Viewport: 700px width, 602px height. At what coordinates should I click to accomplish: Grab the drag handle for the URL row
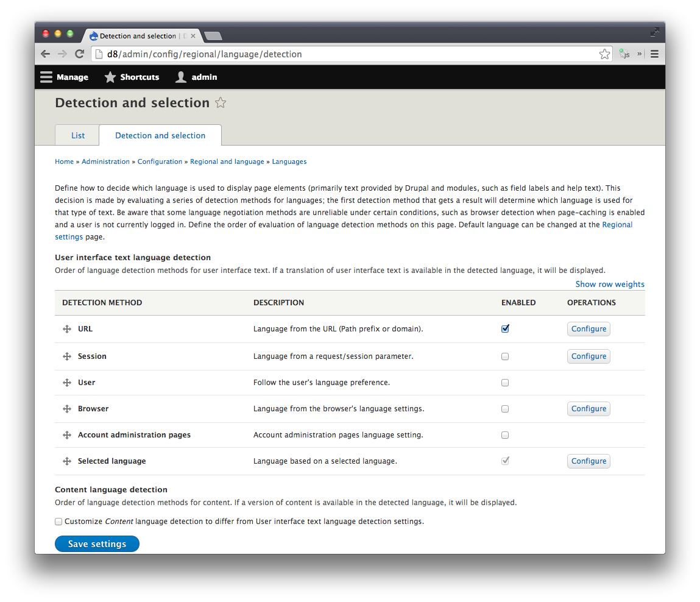click(67, 329)
